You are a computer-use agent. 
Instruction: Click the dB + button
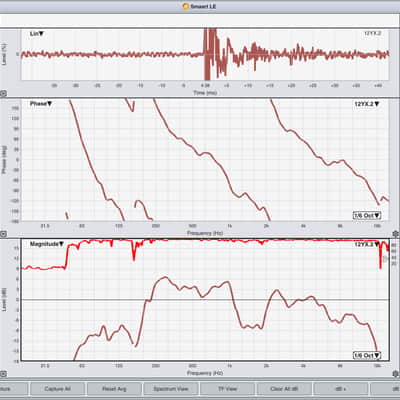(x=341, y=389)
